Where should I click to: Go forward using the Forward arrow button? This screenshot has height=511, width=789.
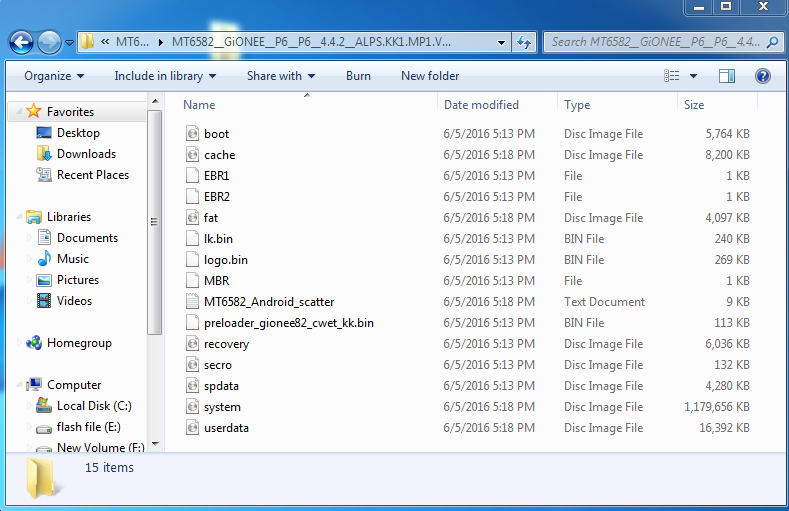49,43
